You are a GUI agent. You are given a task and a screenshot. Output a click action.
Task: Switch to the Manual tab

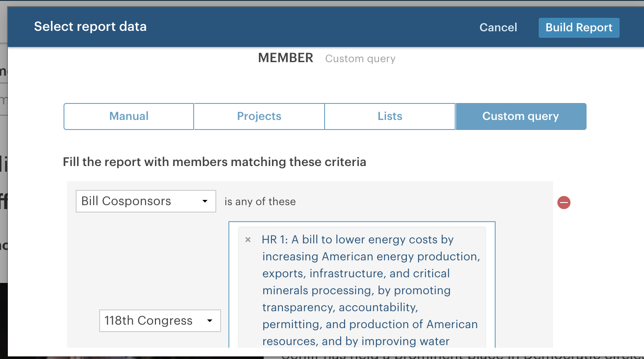(x=129, y=116)
